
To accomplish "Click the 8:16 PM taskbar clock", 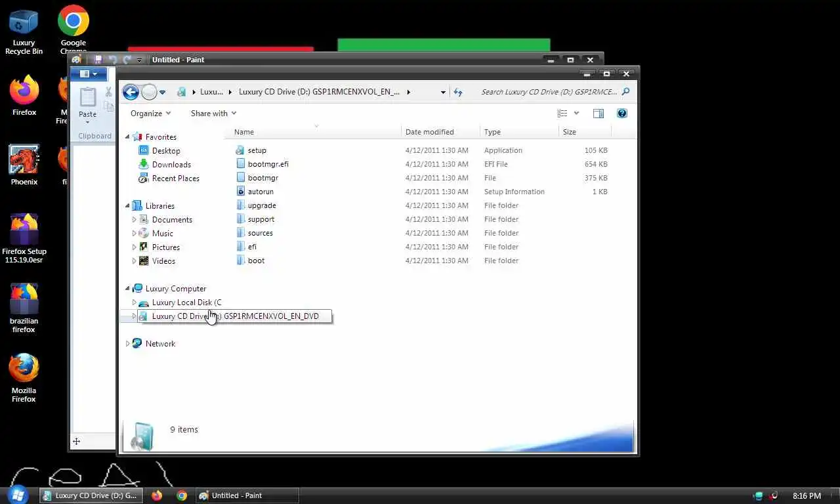I will (x=807, y=496).
